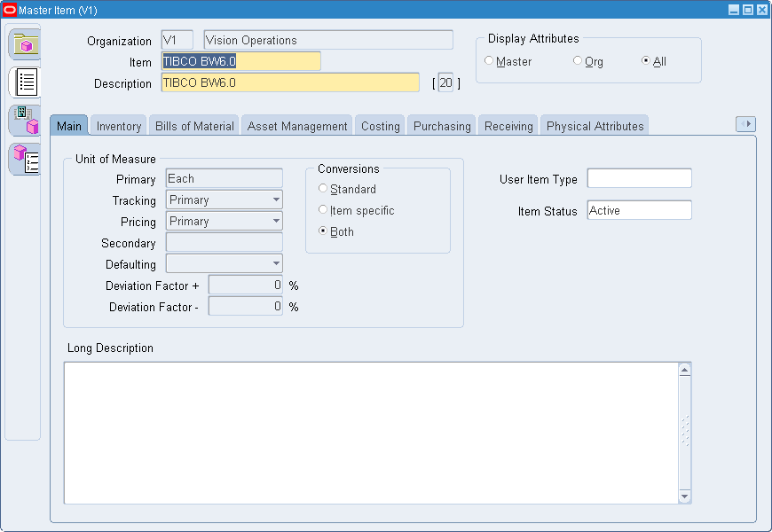Close the Master Item window
This screenshot has width=772, height=532.
click(x=762, y=10)
